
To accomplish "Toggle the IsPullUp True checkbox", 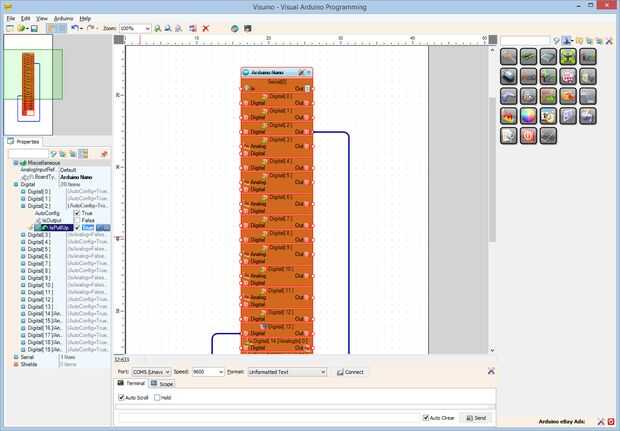I will point(77,227).
